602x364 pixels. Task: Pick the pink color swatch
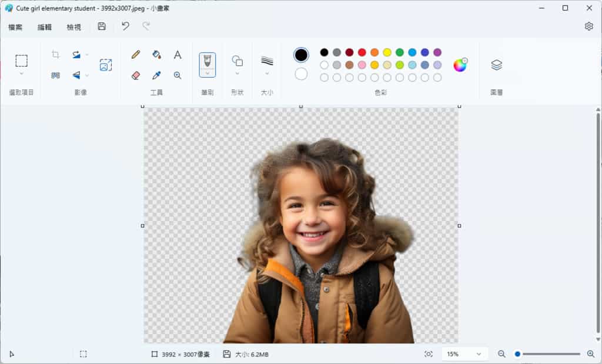coord(362,65)
